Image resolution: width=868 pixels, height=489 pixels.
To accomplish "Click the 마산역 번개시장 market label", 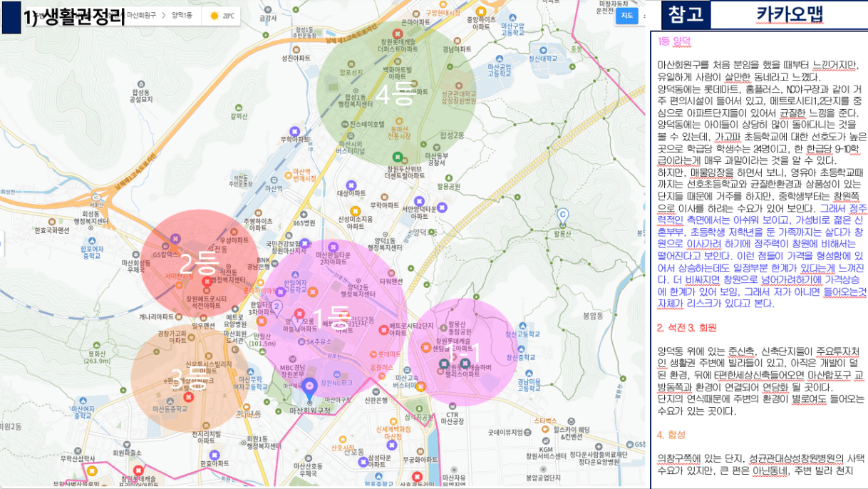I will point(304,175).
